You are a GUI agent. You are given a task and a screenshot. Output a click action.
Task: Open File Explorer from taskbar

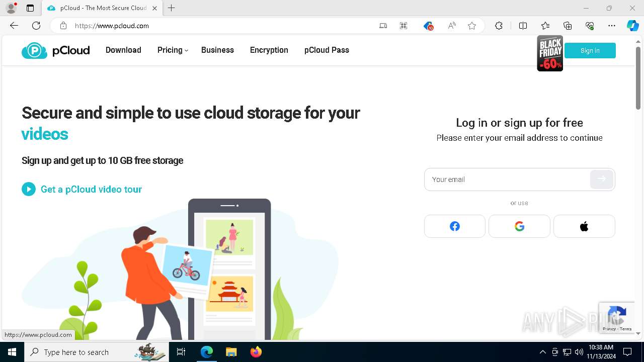click(x=231, y=352)
